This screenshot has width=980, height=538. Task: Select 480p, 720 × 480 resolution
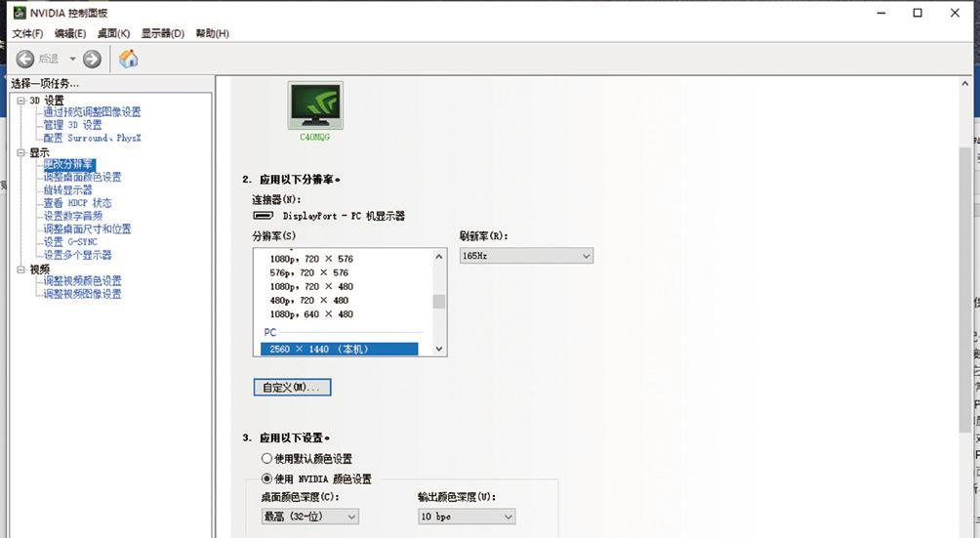tap(308, 300)
